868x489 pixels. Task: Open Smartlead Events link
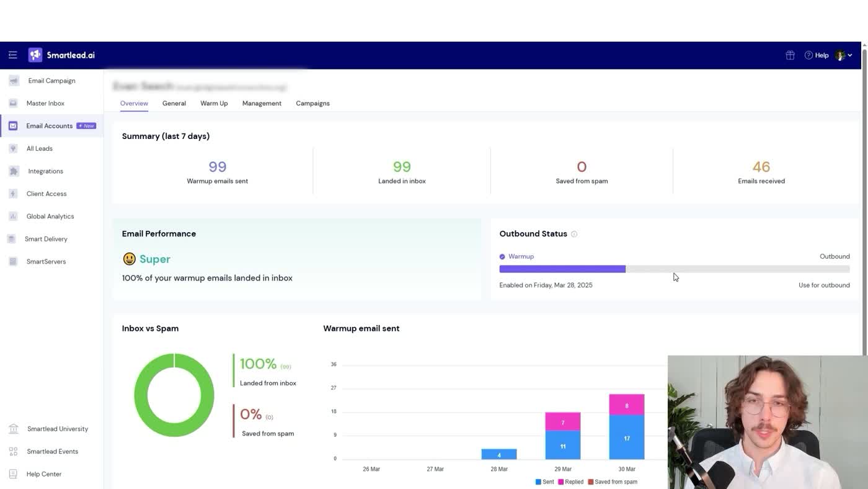(x=51, y=452)
